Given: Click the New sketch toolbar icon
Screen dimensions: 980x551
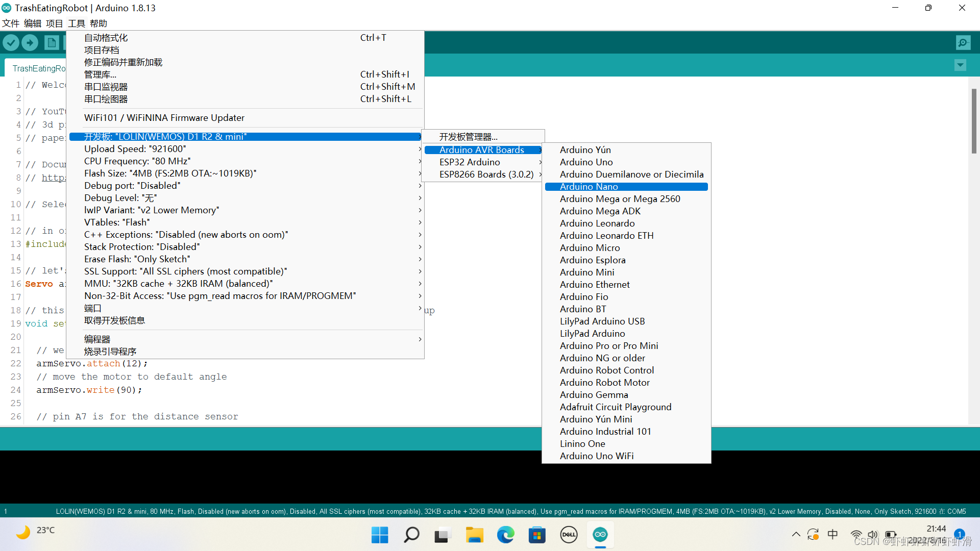Looking at the screenshot, I should tap(52, 42).
